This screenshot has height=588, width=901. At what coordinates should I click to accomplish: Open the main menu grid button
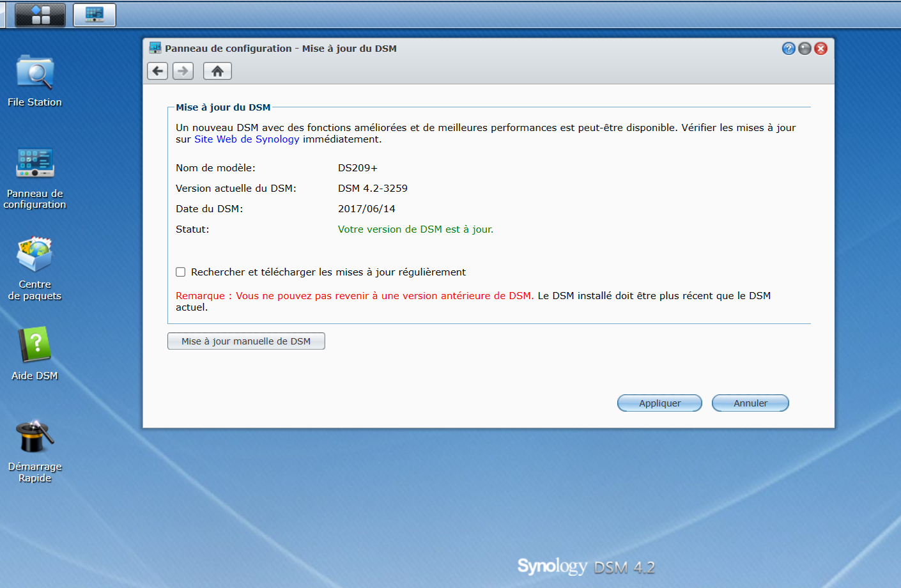pos(40,15)
